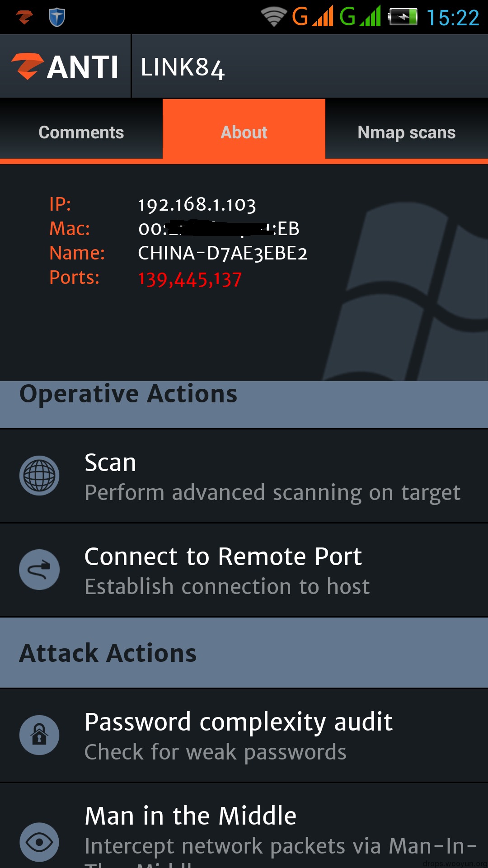Tap the ANTI logo in header

65,66
